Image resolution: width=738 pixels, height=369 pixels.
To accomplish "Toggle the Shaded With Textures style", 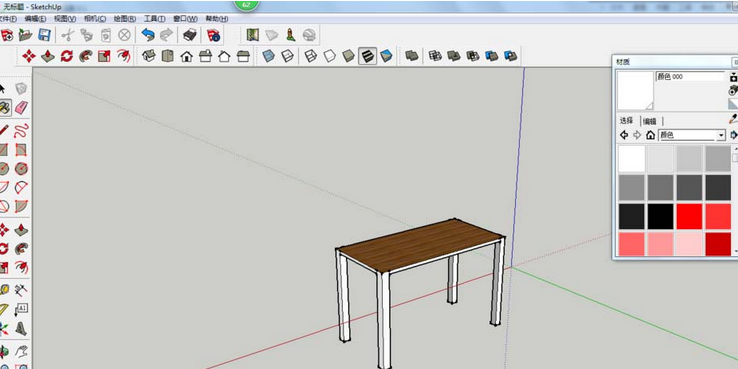I will coord(368,56).
